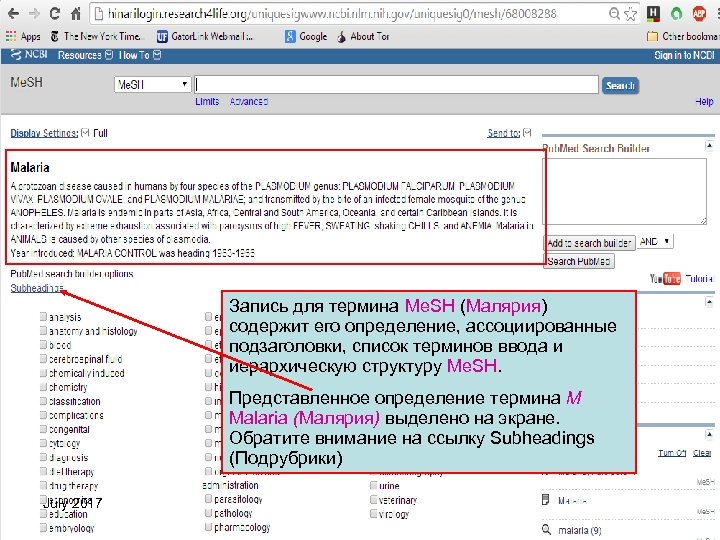Click the Search button
This screenshot has height=540, width=720.
point(620,85)
